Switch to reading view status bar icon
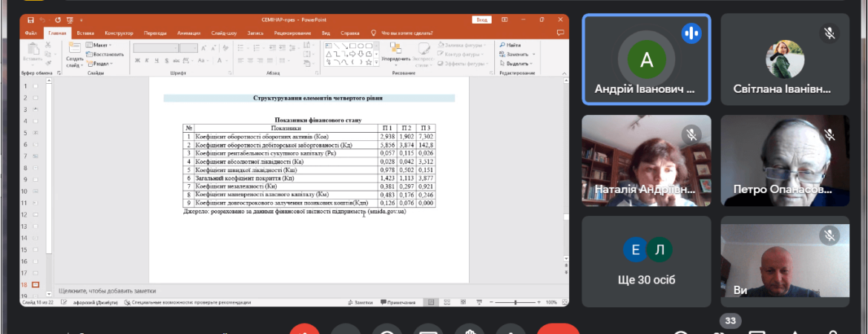Screen dimensions: 868x334 (463, 302)
